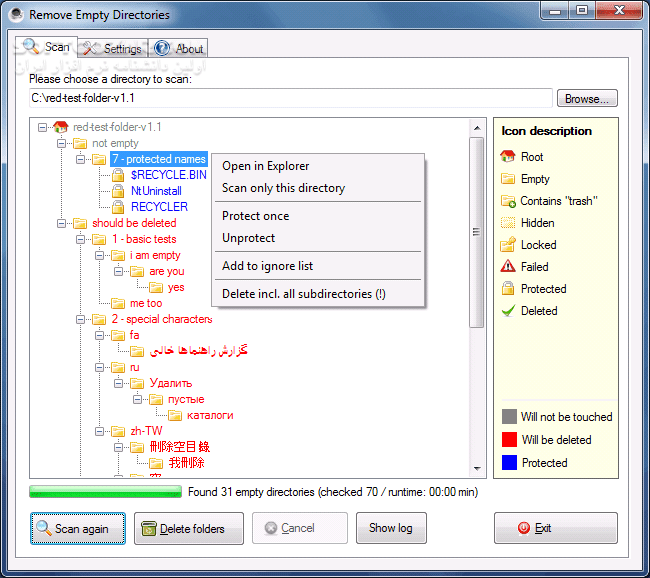Click the Hidden folder legend icon

point(508,223)
